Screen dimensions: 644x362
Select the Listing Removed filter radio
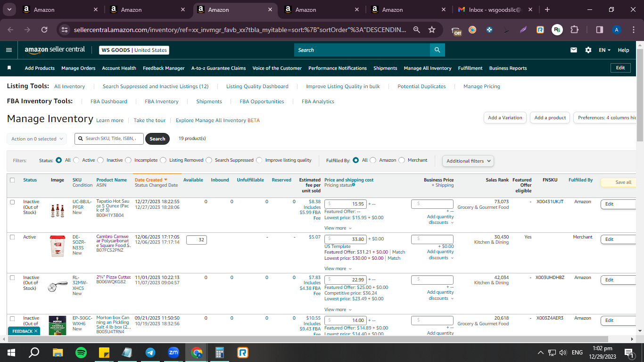tap(163, 160)
